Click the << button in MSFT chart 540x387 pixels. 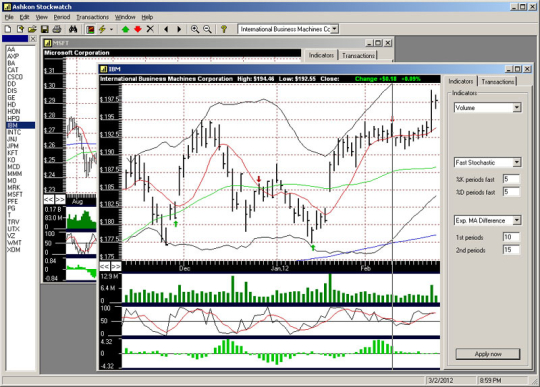(49, 200)
